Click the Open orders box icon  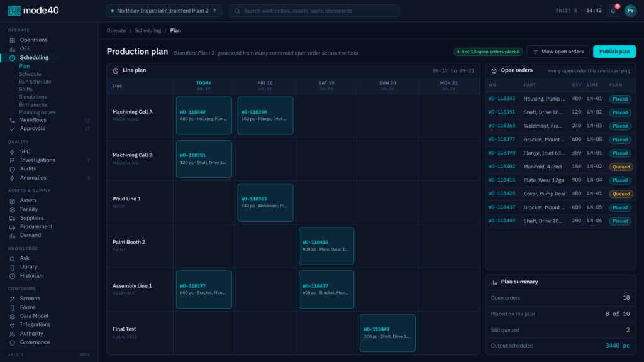[494, 70]
